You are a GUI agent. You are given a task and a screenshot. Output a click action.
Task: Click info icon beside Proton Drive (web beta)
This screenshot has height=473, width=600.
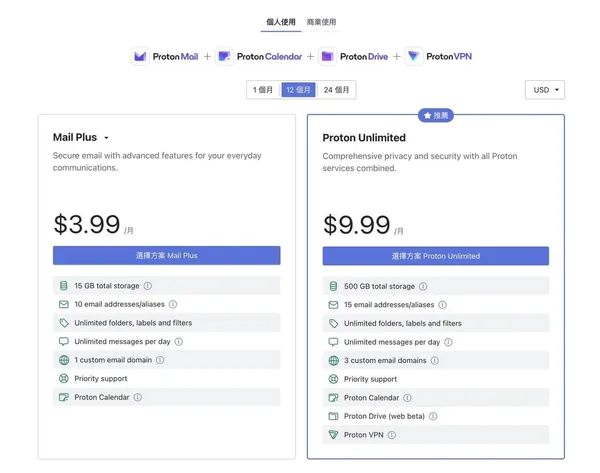[433, 416]
